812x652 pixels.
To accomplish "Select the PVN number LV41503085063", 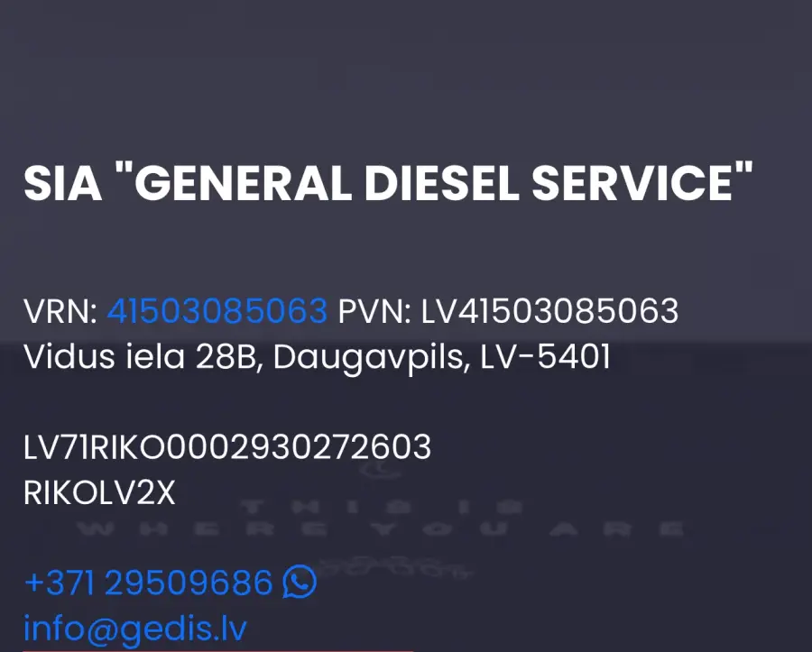I will 549,311.
